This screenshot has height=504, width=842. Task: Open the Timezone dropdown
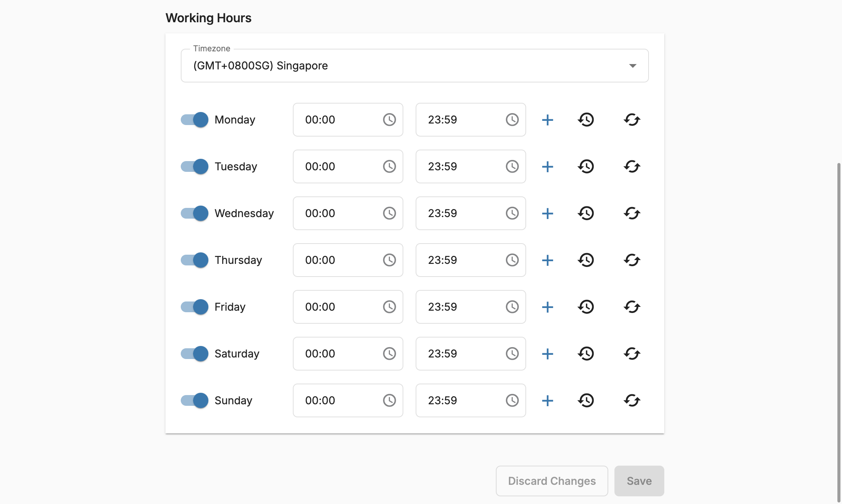click(x=414, y=66)
